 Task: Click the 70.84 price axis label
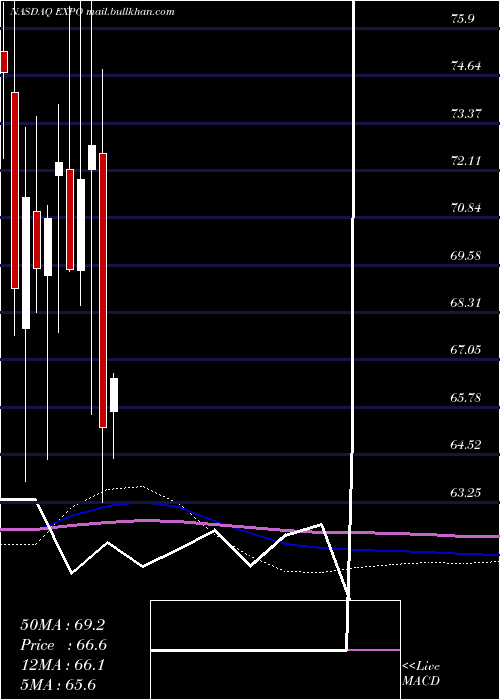coord(466,208)
